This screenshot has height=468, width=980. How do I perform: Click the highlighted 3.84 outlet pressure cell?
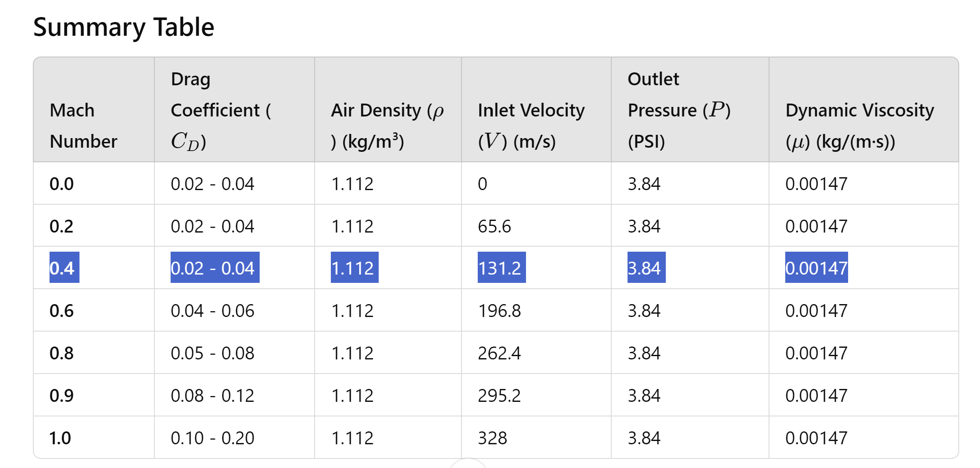click(x=646, y=267)
